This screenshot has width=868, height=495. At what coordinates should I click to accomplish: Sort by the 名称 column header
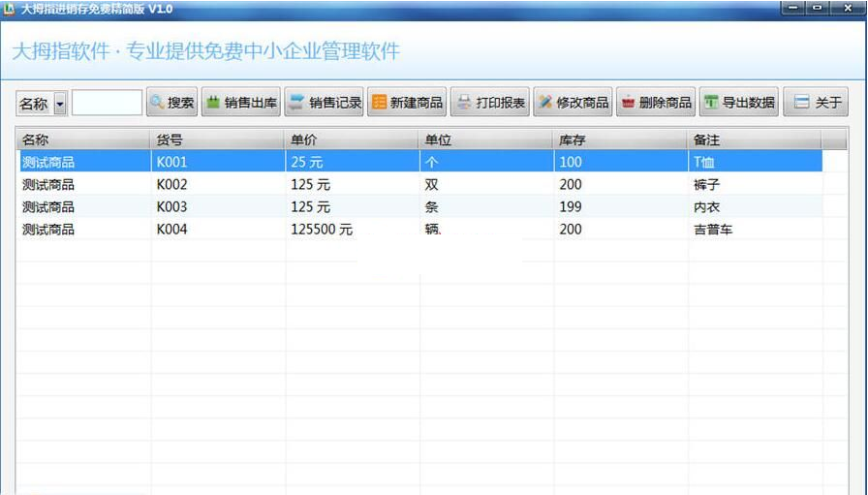[x=82, y=139]
